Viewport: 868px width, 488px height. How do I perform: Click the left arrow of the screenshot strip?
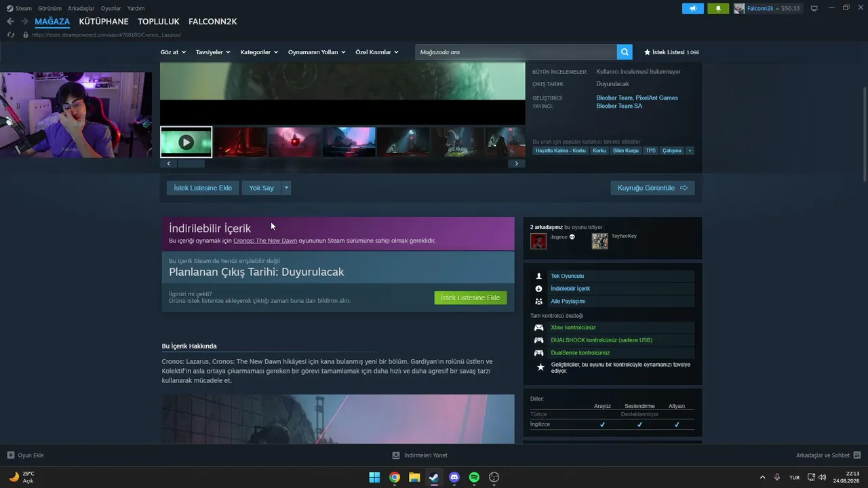click(169, 163)
